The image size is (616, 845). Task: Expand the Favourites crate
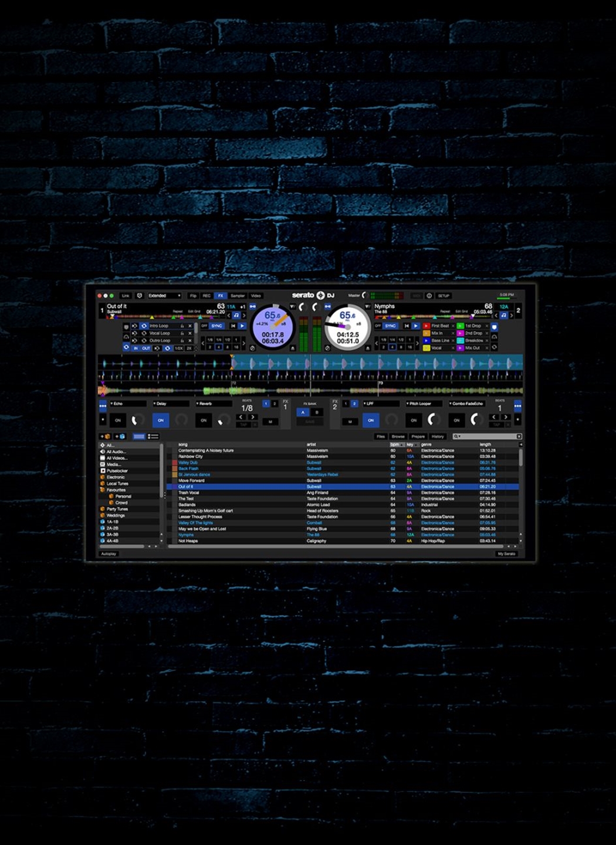[103, 490]
